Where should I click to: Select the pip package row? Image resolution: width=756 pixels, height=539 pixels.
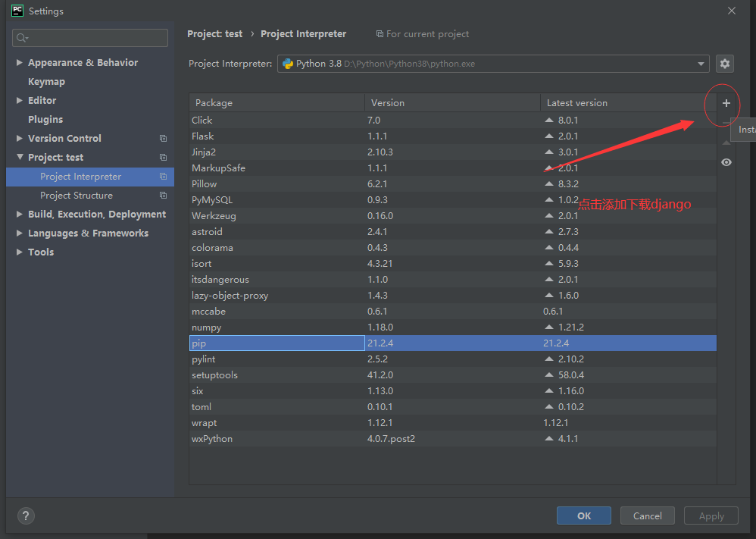point(453,343)
